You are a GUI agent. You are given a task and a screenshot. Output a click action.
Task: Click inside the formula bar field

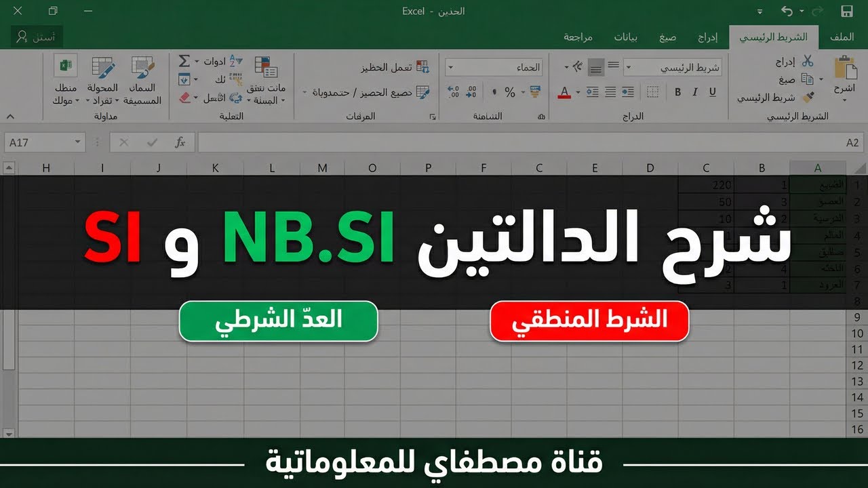click(530, 142)
